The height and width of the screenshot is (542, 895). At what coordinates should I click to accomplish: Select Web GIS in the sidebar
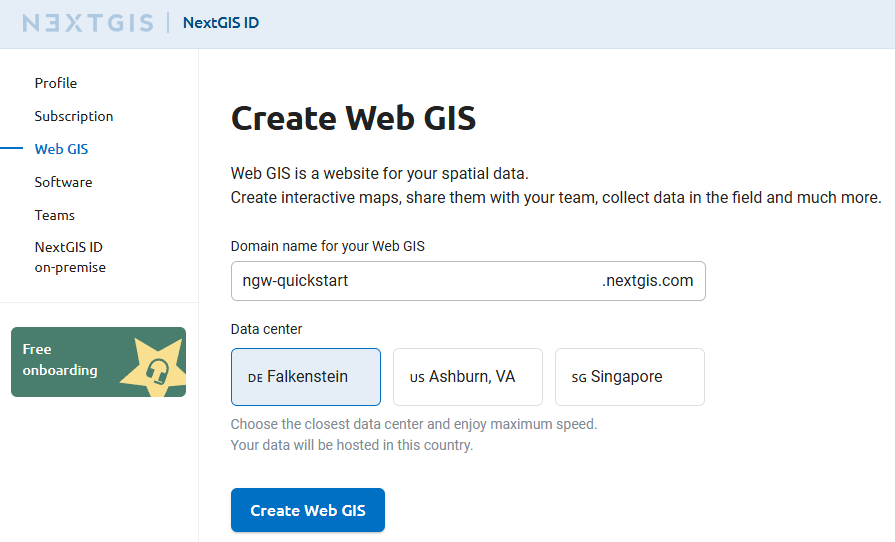[61, 149]
